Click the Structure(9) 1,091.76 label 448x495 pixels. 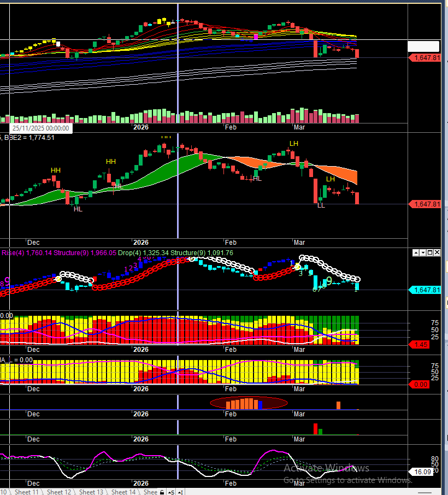(202, 253)
